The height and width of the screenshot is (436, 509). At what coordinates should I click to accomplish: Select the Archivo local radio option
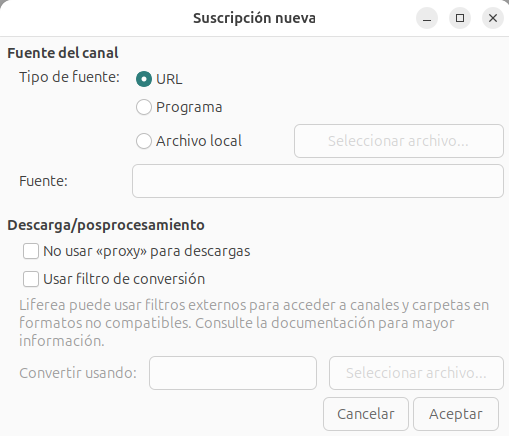pos(144,141)
